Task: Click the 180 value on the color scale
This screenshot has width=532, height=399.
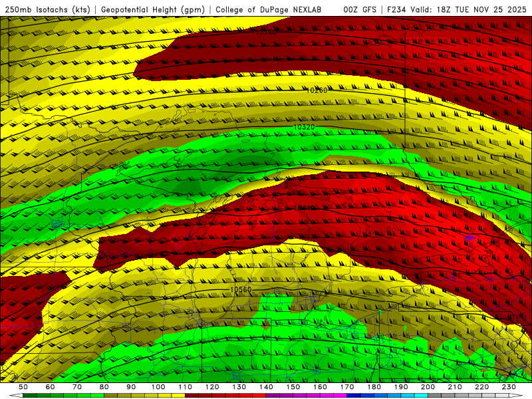Action: 374,387
